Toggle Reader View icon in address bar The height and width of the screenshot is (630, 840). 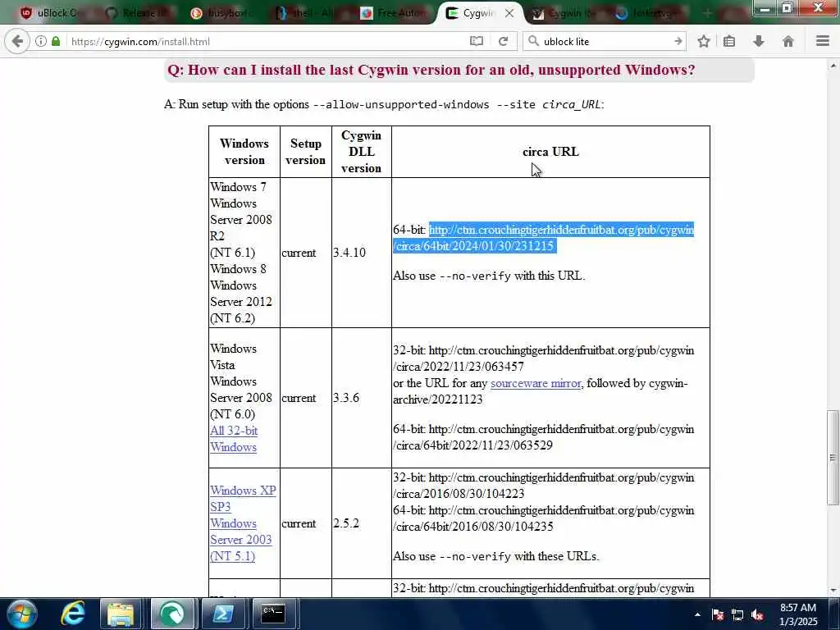477,41
